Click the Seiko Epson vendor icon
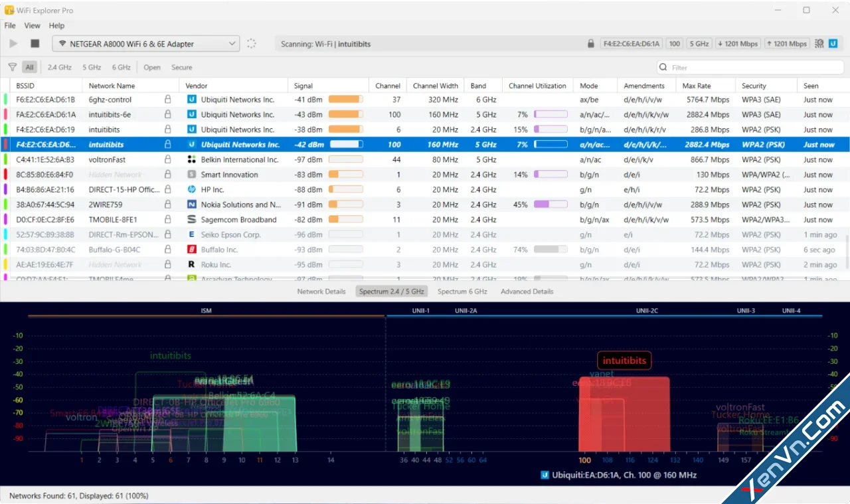 [x=192, y=234]
